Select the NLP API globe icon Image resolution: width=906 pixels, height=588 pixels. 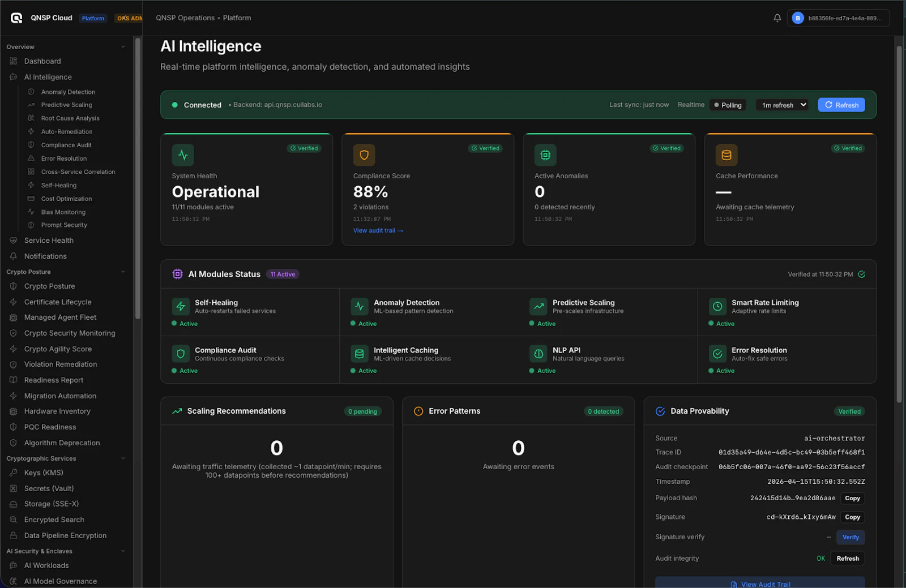point(539,354)
